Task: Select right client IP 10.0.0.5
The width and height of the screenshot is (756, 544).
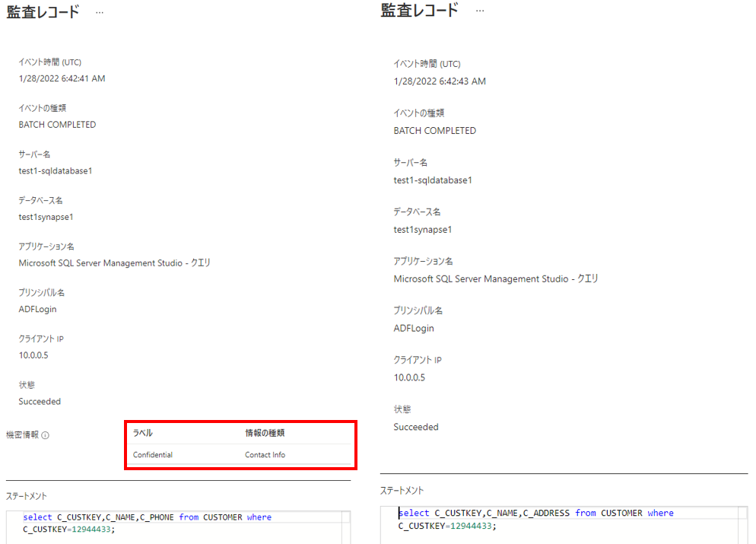Action: 409,377
